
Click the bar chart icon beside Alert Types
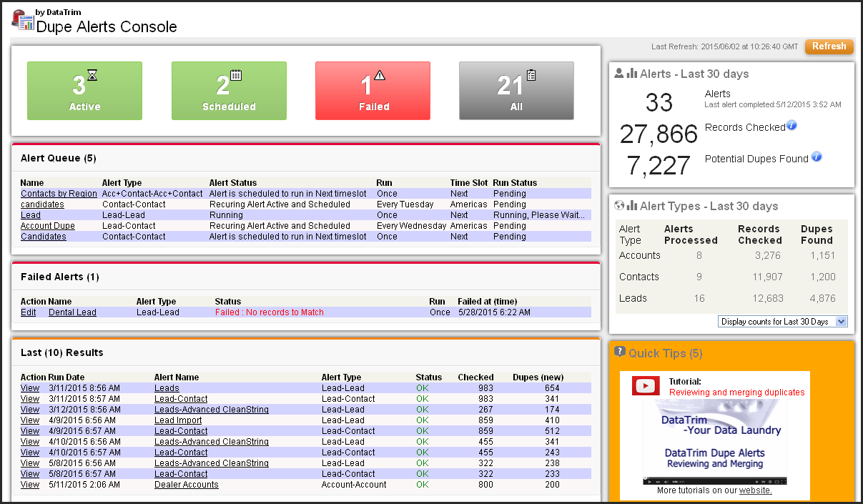tap(631, 206)
